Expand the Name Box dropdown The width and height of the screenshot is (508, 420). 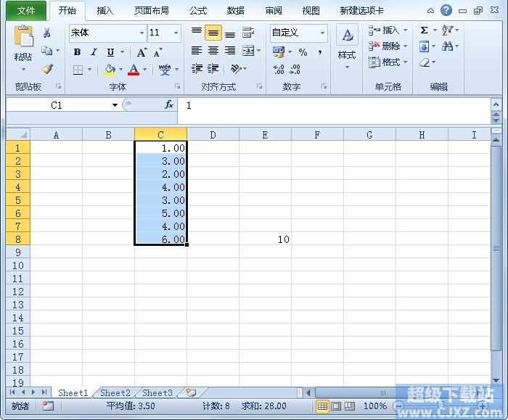pyautogui.click(x=115, y=105)
